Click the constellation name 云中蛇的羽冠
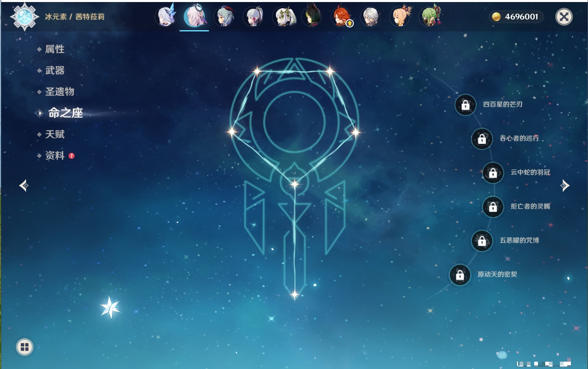The height and width of the screenshot is (369, 588). 530,172
